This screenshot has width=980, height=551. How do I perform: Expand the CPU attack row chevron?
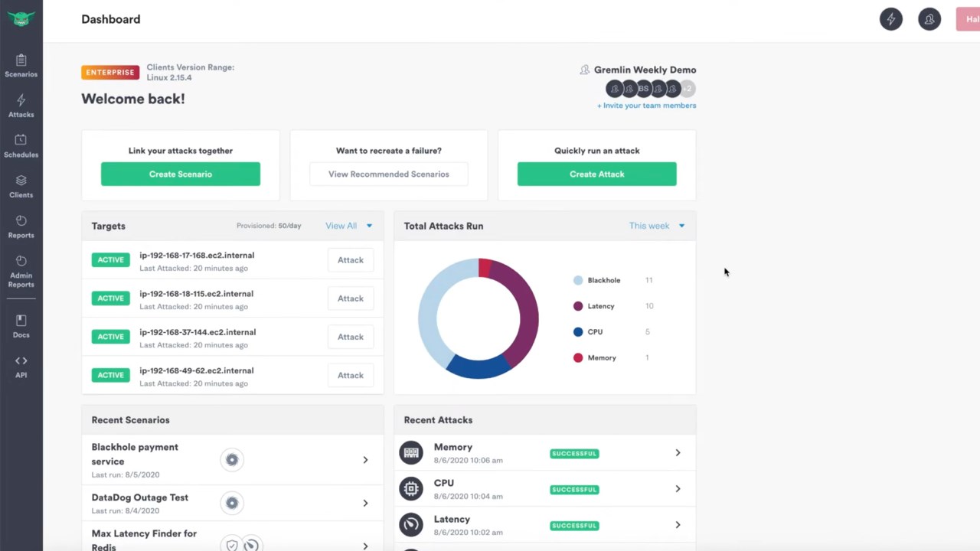[678, 489]
